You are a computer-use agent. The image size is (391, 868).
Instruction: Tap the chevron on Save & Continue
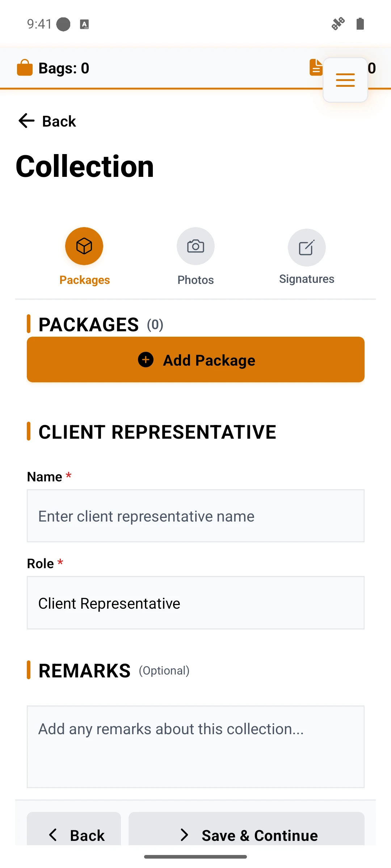pos(185,835)
